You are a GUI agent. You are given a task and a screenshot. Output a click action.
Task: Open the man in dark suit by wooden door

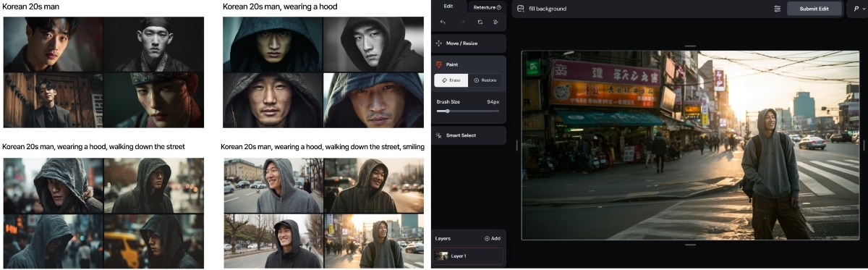click(53, 100)
